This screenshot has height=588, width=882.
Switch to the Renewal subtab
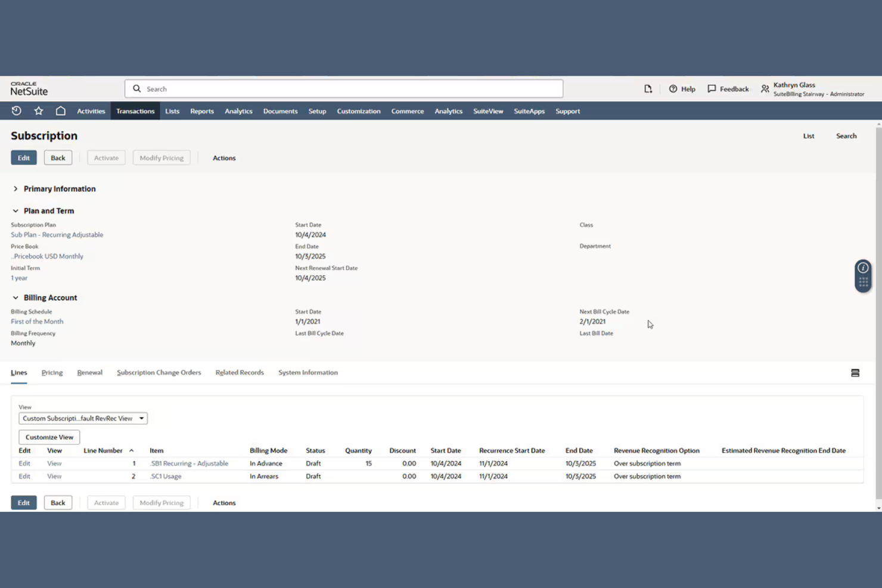pos(89,372)
